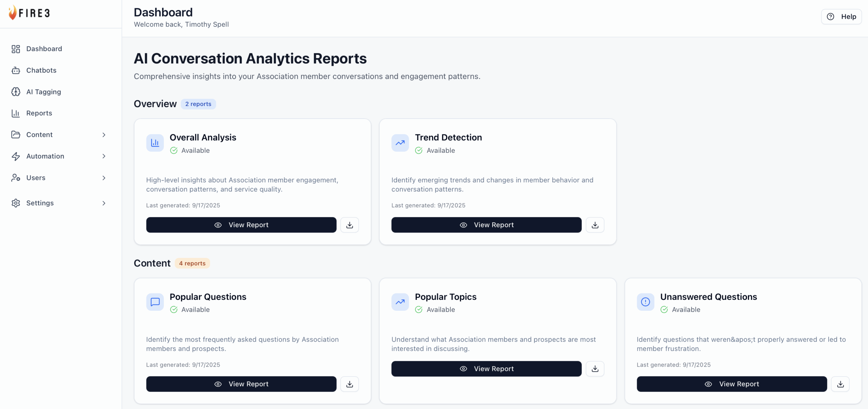Screen dimensions: 868x409
Task: View the Popular Questions report
Action: point(241,384)
